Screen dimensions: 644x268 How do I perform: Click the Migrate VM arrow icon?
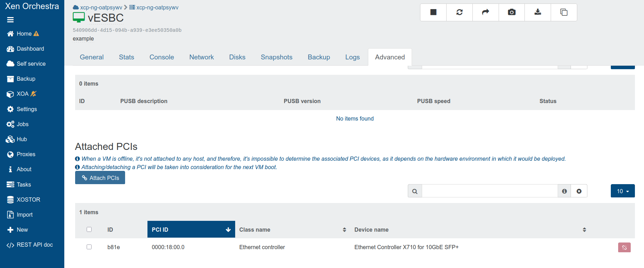click(x=485, y=12)
